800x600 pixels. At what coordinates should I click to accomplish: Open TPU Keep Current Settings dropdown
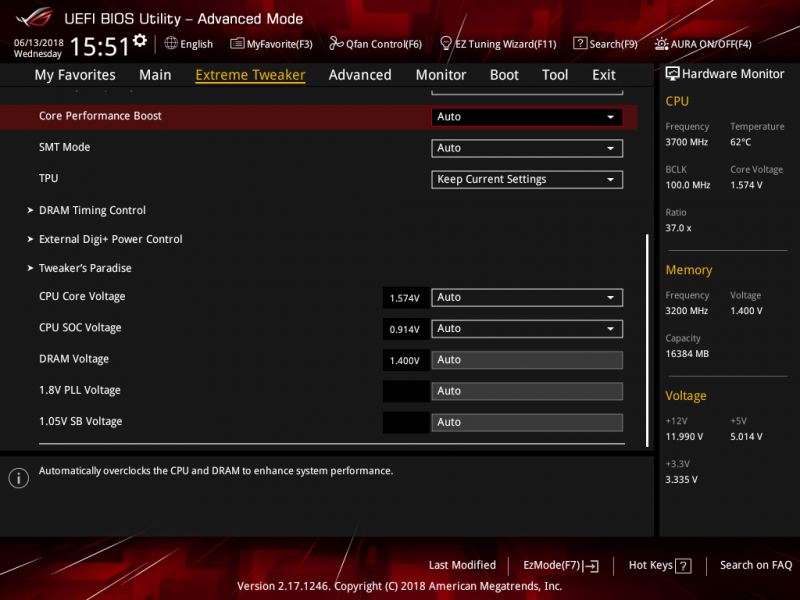pos(527,180)
